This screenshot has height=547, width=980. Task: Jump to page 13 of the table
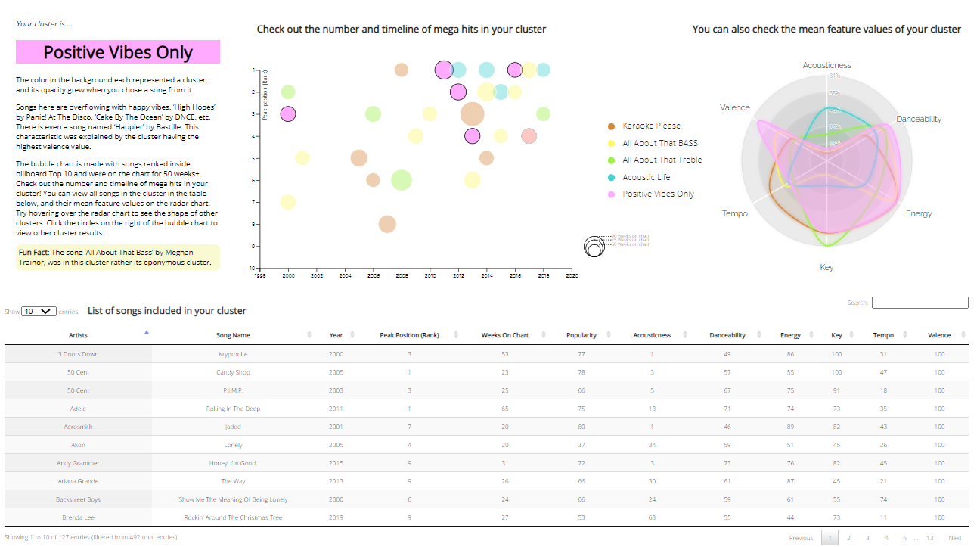pos(930,538)
